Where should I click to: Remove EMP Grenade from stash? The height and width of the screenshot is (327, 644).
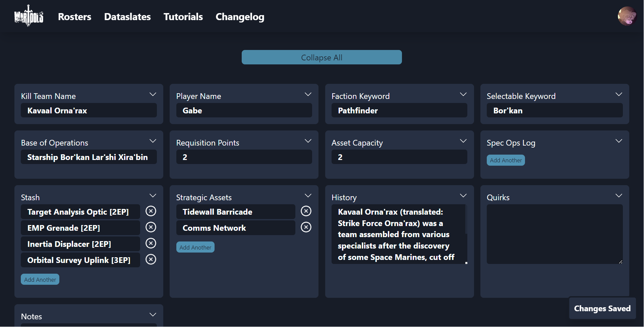pyautogui.click(x=151, y=227)
